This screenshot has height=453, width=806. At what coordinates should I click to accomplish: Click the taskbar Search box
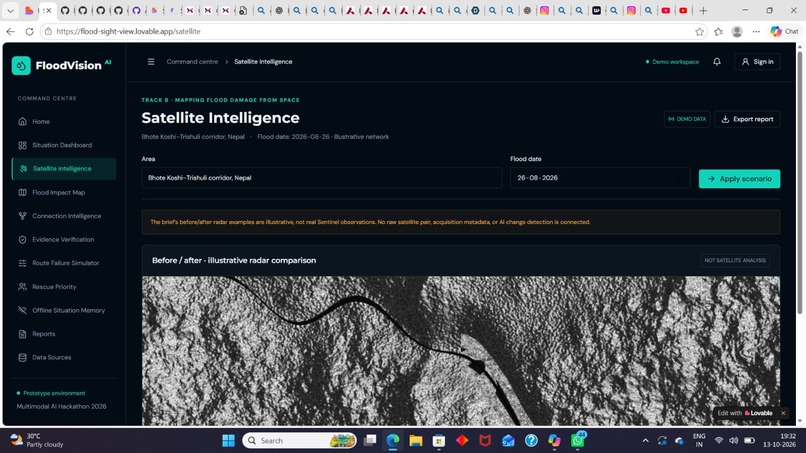300,441
